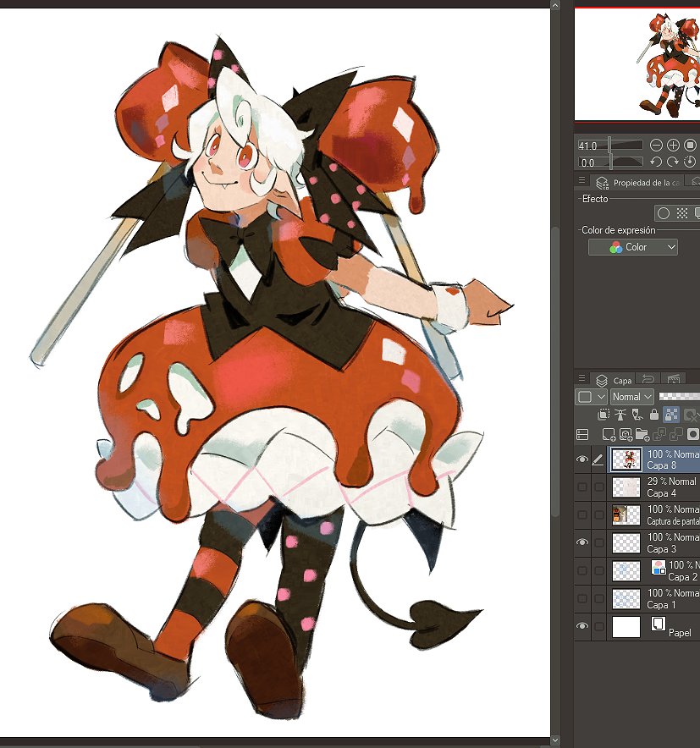Create layer mask circle icon

(x=693, y=435)
